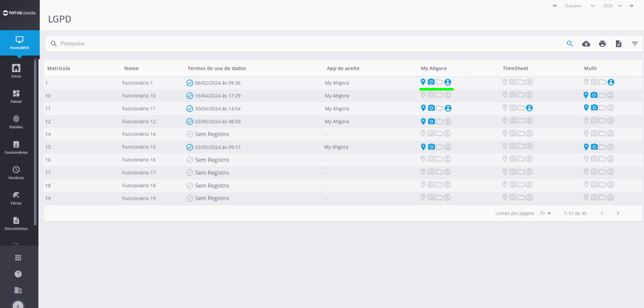Go to next page of results

point(618,213)
